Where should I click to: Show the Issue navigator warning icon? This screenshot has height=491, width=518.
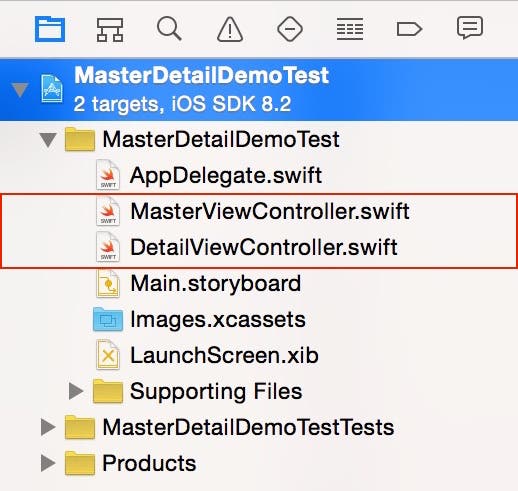tap(230, 30)
